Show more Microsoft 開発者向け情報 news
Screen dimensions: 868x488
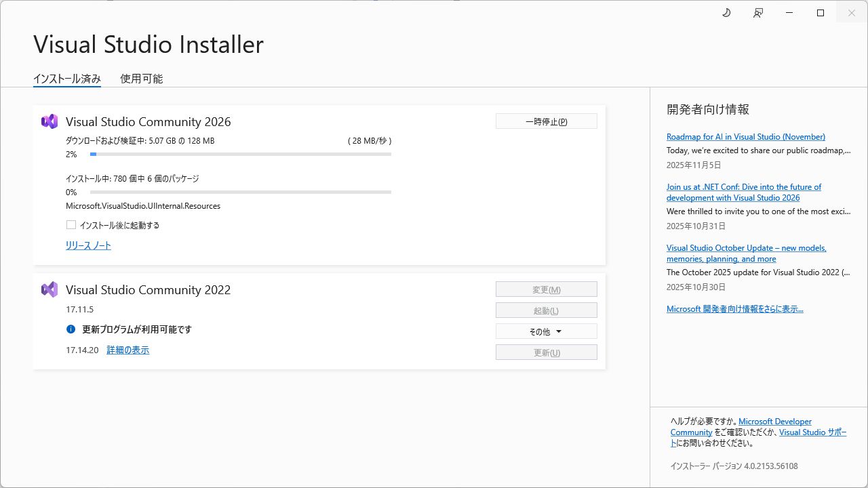point(734,309)
